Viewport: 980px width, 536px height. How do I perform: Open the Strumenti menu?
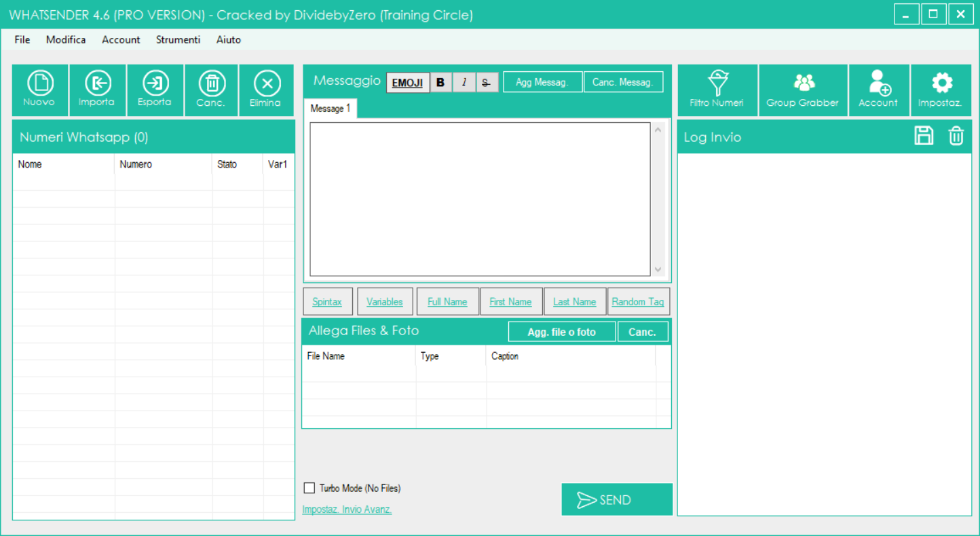(x=178, y=39)
